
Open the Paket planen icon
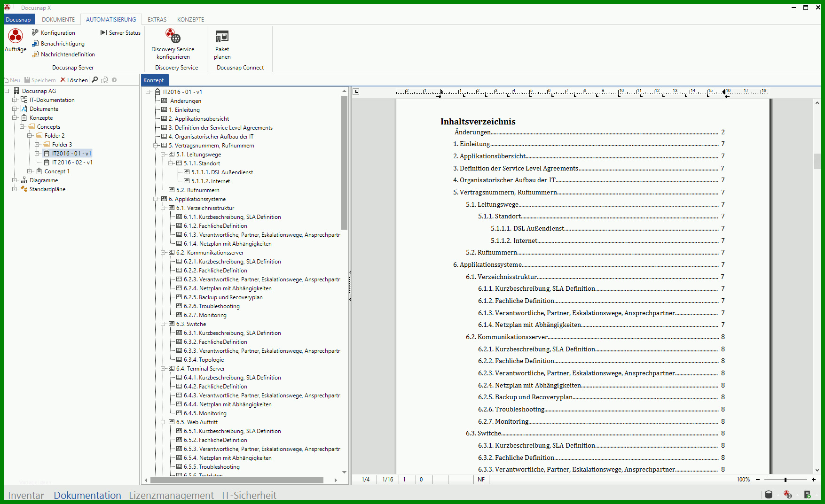222,37
